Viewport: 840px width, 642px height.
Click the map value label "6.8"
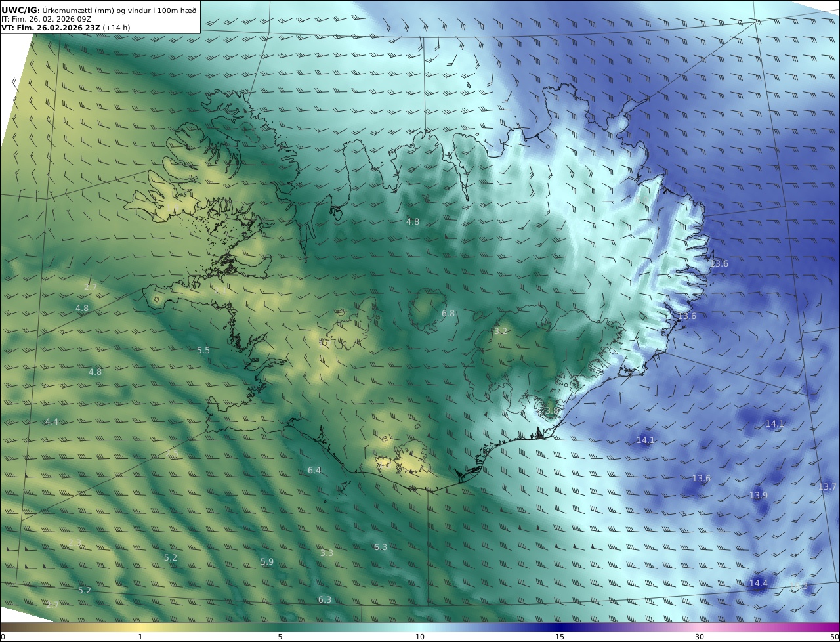(448, 314)
